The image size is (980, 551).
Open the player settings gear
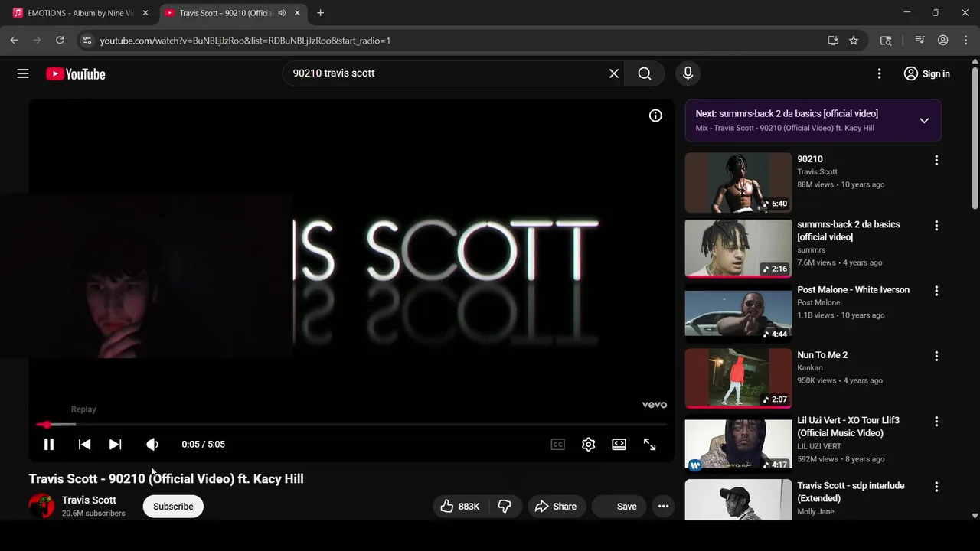coord(588,445)
